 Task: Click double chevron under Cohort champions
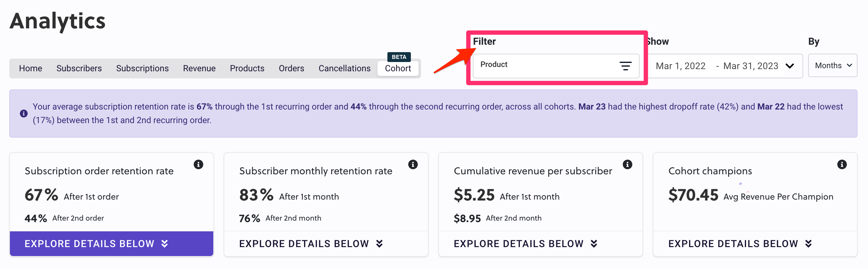tap(808, 244)
